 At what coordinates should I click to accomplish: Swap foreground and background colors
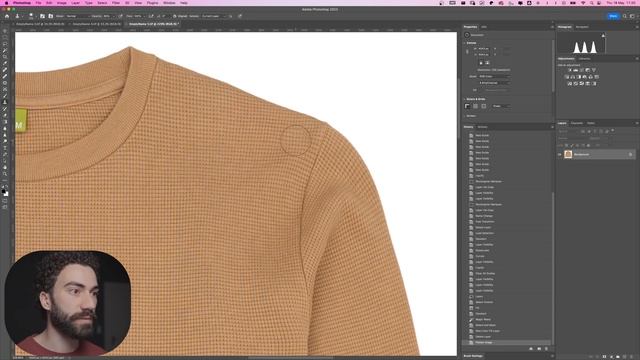(7, 186)
